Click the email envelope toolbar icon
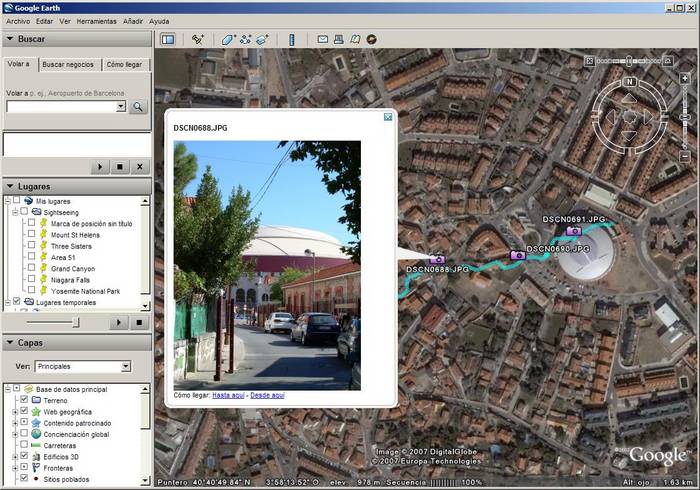700x490 pixels. 323,39
